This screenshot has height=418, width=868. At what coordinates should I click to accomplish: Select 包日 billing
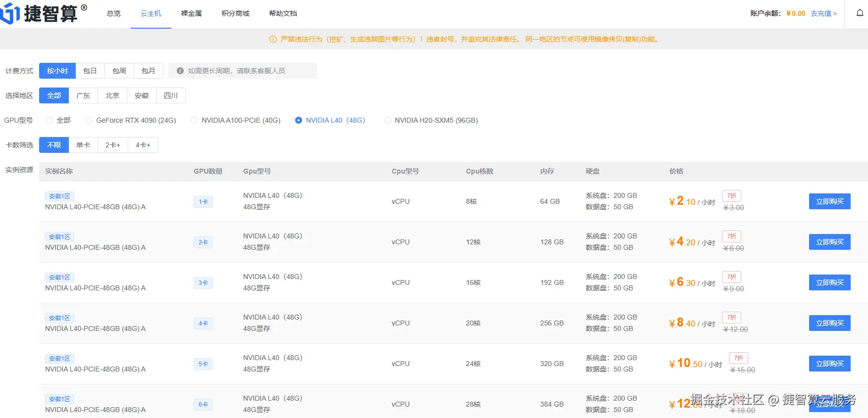coord(90,71)
